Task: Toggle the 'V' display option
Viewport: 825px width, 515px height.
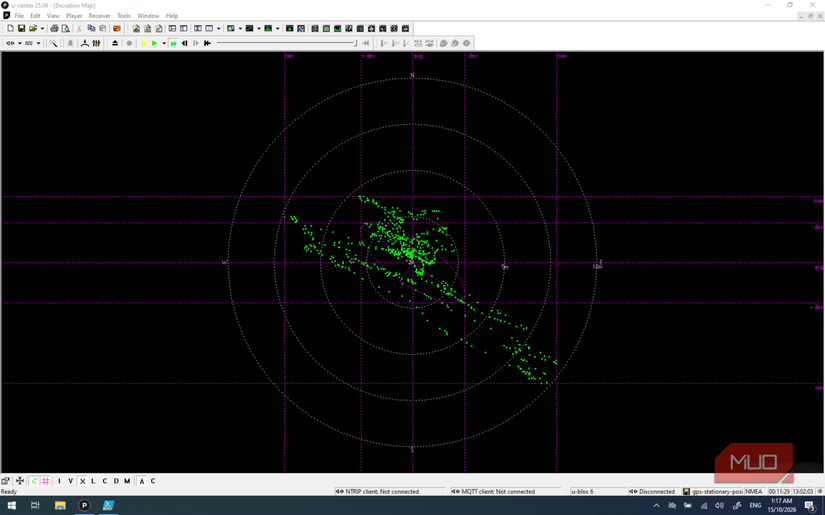Action: [71, 481]
